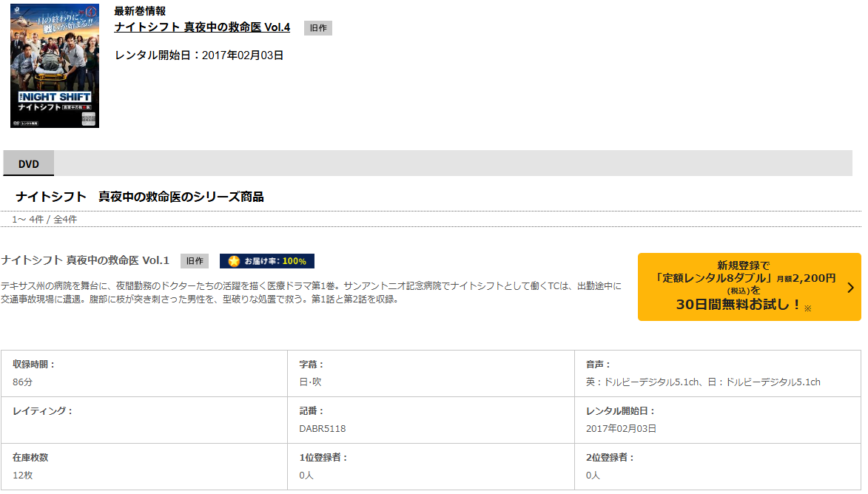Click the 字幕 日・吹 cell
This screenshot has width=868, height=494.
(x=431, y=373)
